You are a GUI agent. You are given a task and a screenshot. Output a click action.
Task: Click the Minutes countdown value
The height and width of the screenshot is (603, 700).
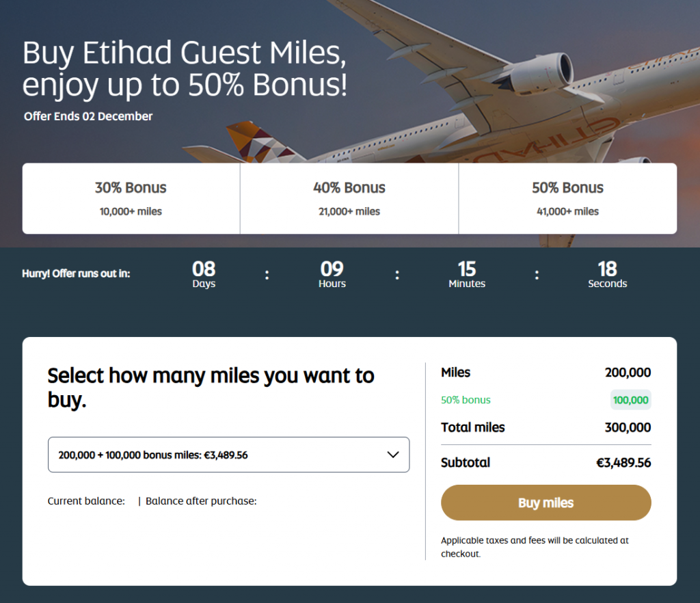click(467, 269)
